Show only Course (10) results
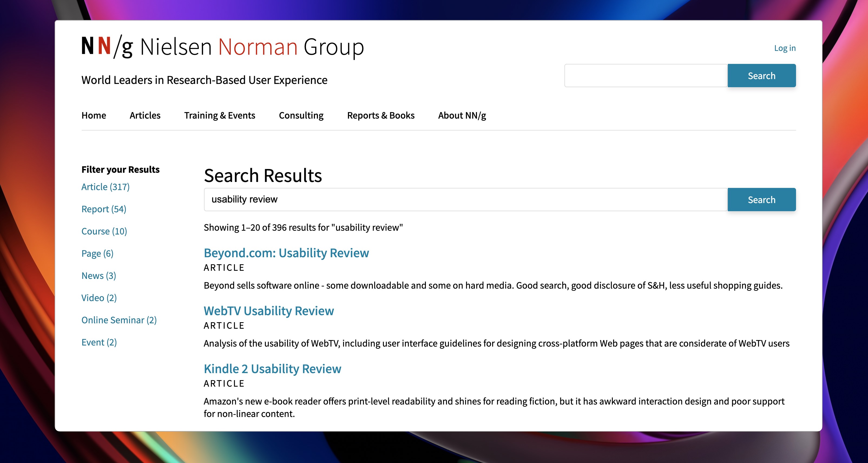Image resolution: width=868 pixels, height=463 pixels. [x=104, y=231]
